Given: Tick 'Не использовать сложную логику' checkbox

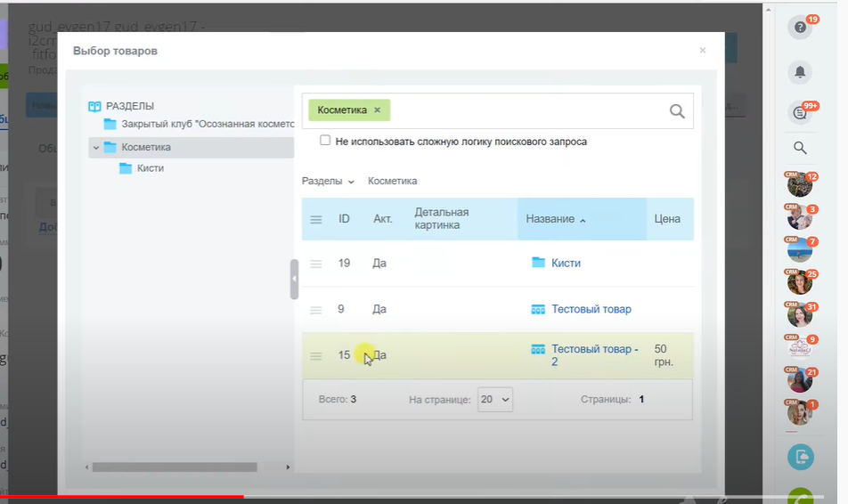Looking at the screenshot, I should [x=325, y=141].
